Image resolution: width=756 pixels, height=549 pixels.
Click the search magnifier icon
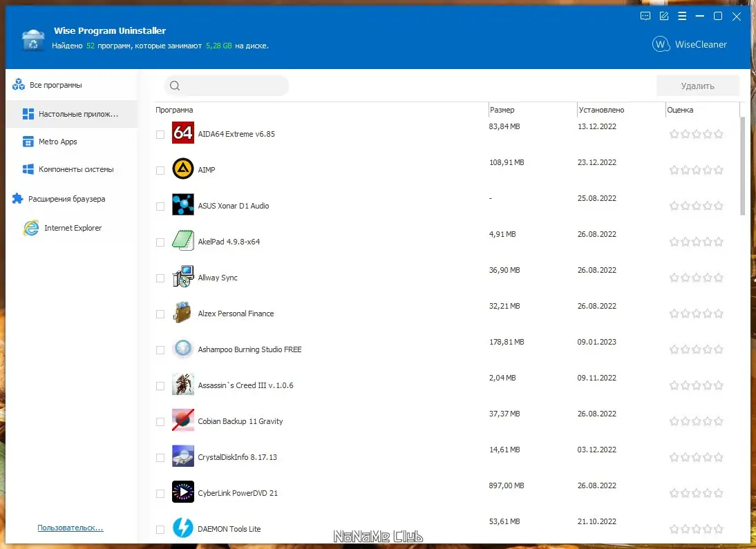click(175, 86)
